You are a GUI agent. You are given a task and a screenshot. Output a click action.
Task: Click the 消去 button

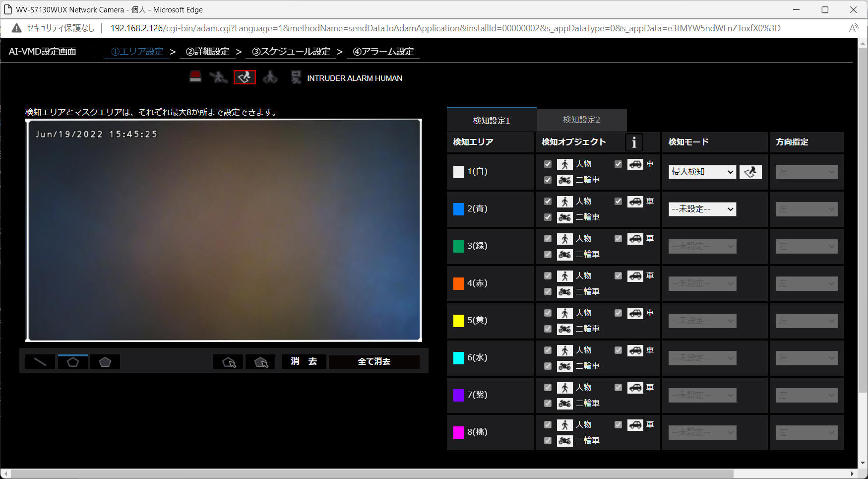304,362
